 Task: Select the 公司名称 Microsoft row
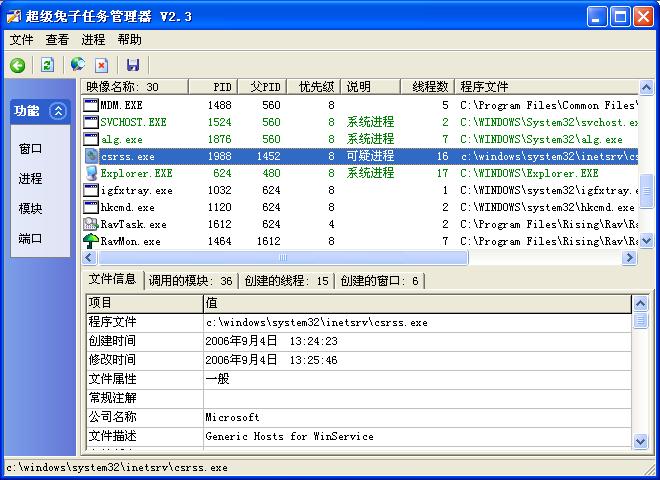coord(359,417)
